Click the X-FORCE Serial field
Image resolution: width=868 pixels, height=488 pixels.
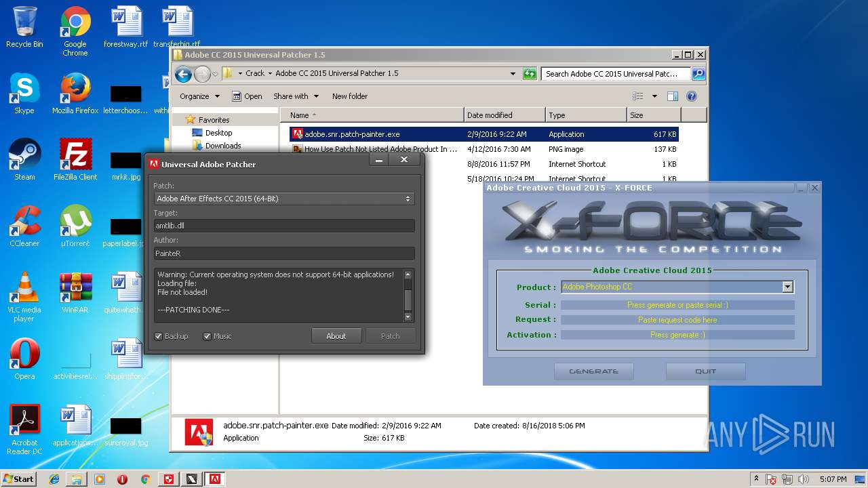pyautogui.click(x=677, y=305)
